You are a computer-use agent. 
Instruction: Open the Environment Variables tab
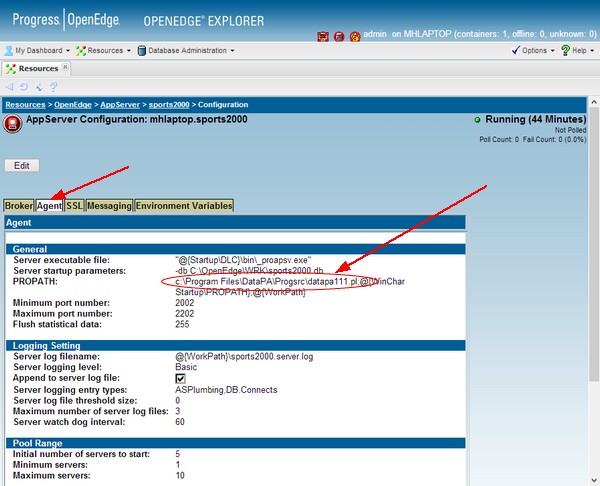click(184, 205)
